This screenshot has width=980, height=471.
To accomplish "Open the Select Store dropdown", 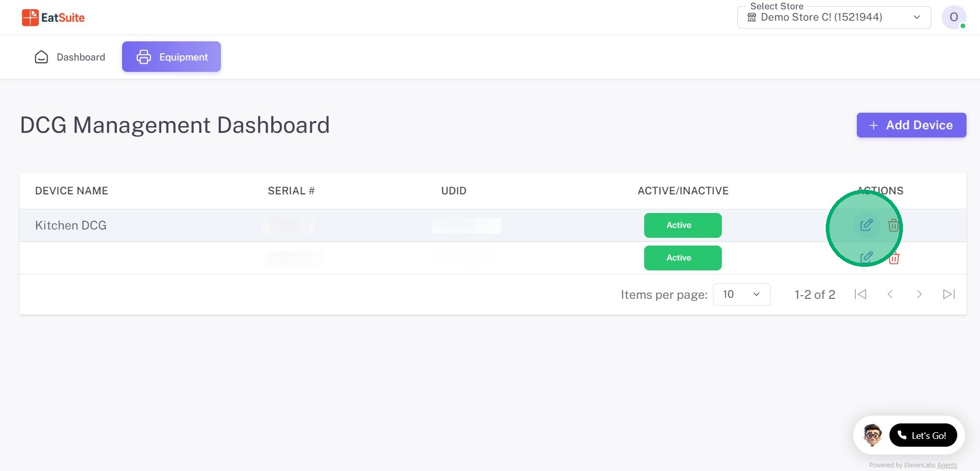I will tap(834, 18).
